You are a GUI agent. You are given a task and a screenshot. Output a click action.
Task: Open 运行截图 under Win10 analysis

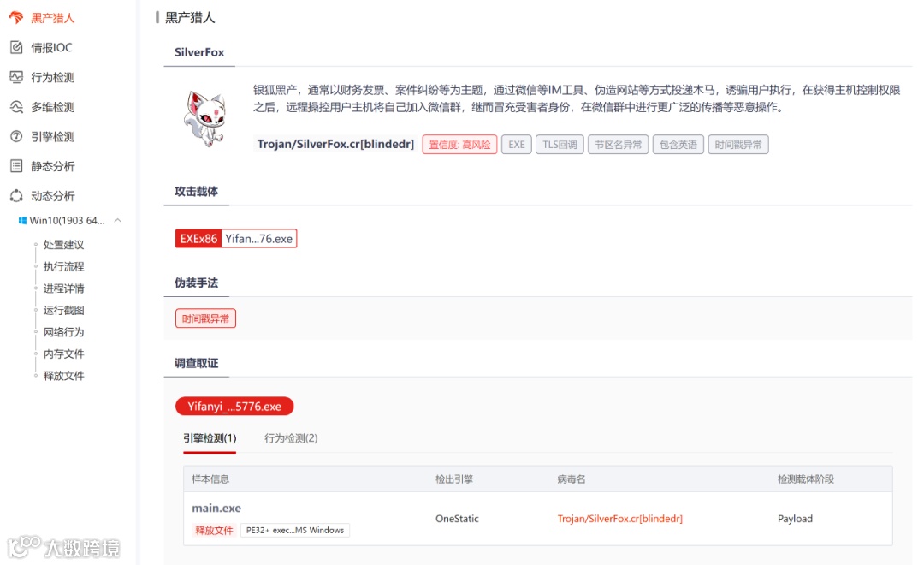coord(63,310)
